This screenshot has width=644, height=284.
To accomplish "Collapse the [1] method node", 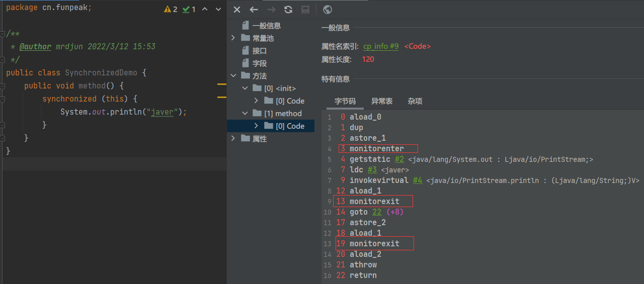I will (x=245, y=114).
